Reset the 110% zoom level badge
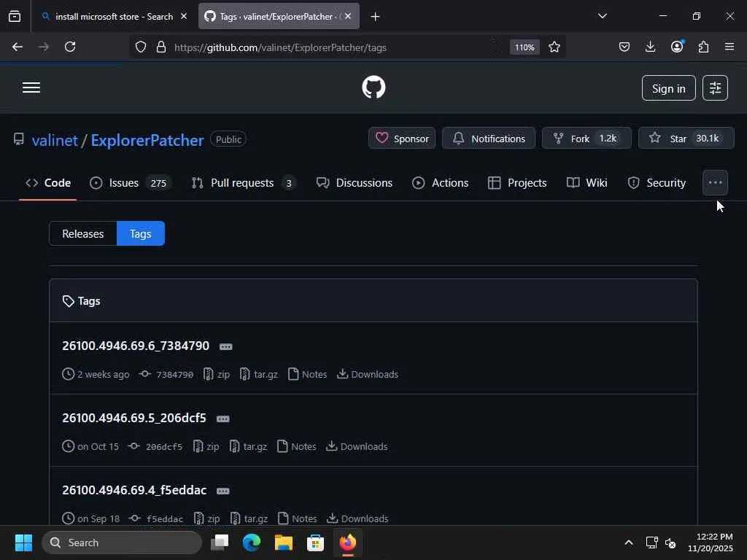Image resolution: width=747 pixels, height=560 pixels. [525, 47]
